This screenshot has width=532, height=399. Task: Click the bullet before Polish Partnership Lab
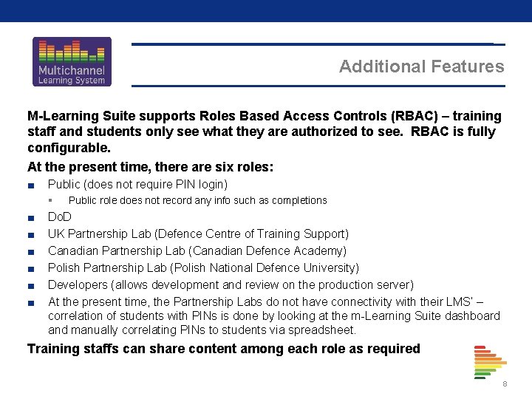[x=31, y=269]
